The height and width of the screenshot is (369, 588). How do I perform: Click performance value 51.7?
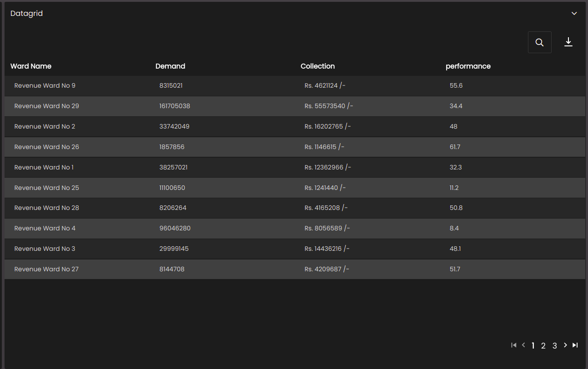click(455, 269)
